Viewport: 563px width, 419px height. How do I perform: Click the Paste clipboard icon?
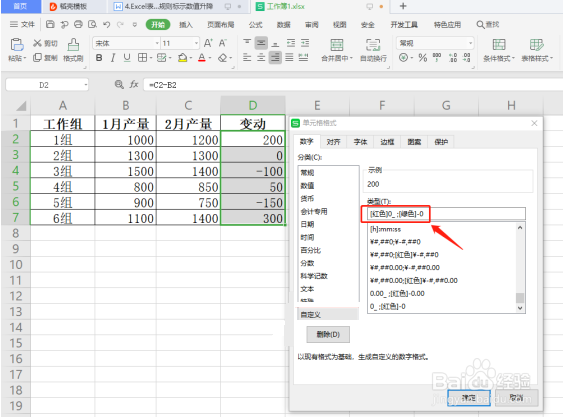pos(17,45)
